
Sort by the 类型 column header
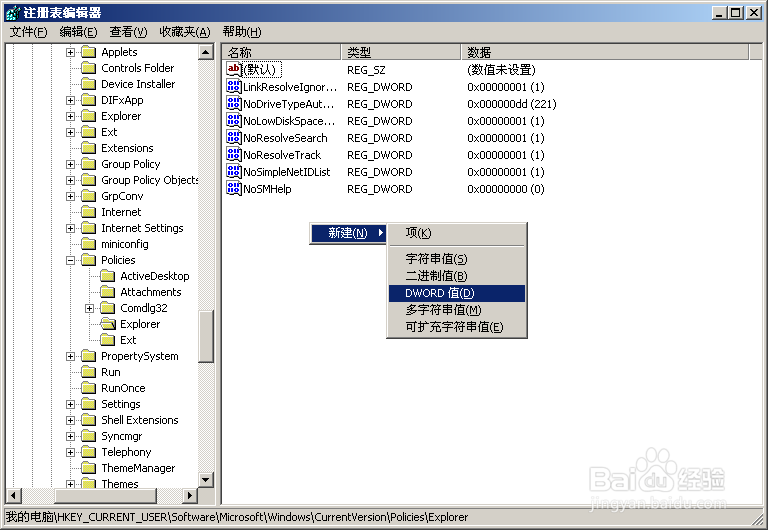pos(401,52)
